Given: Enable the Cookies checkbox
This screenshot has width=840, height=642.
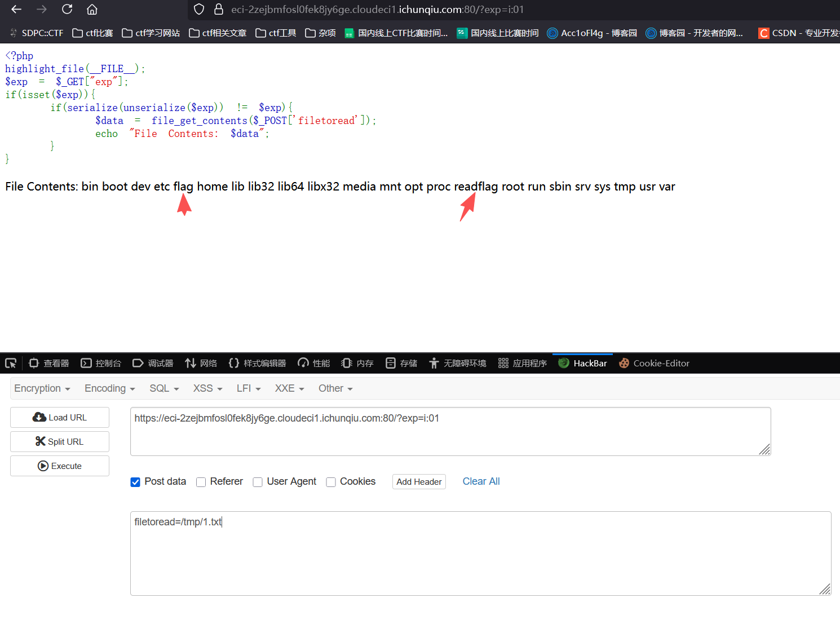Looking at the screenshot, I should click(331, 482).
